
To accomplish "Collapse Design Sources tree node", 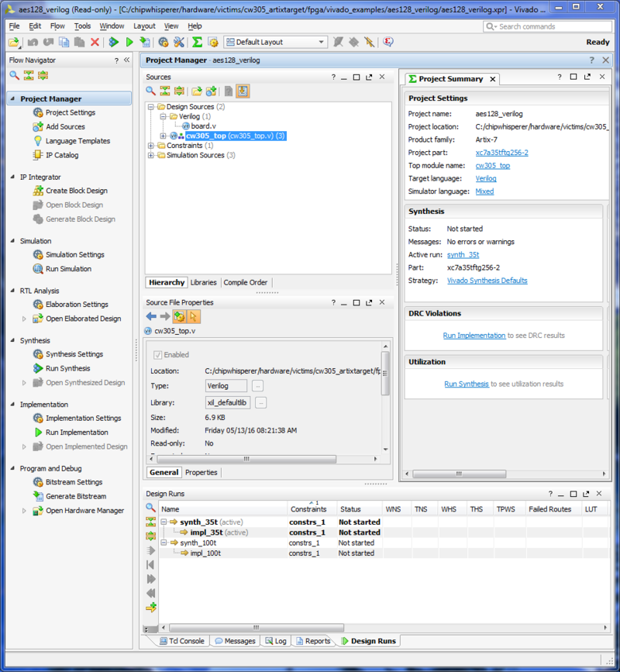I will tap(151, 107).
